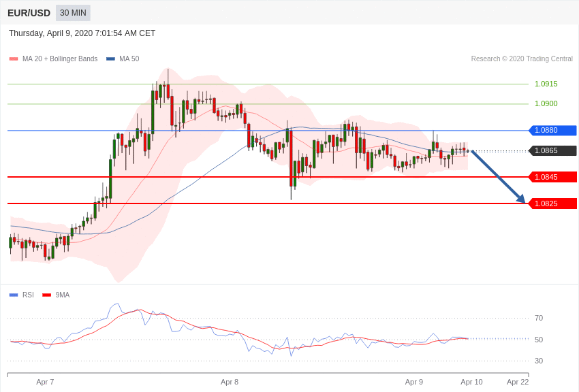Click the 30 MIN timeframe badge
This screenshot has width=579, height=392.
73,13
